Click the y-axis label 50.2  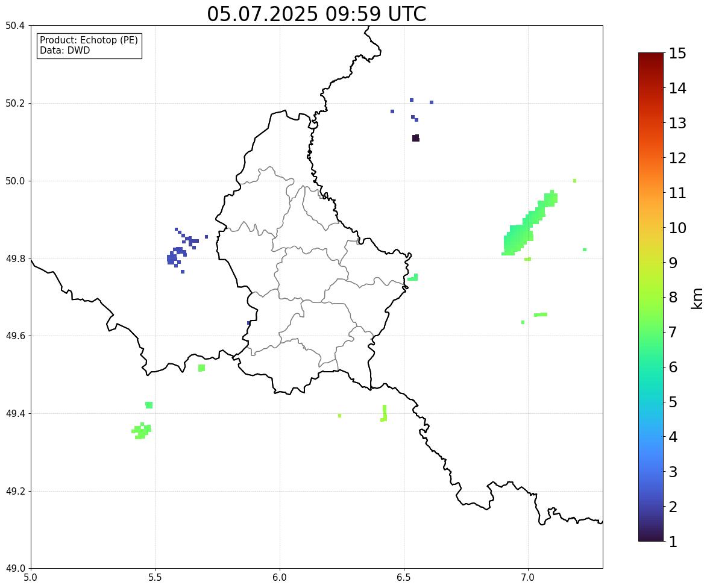point(15,103)
